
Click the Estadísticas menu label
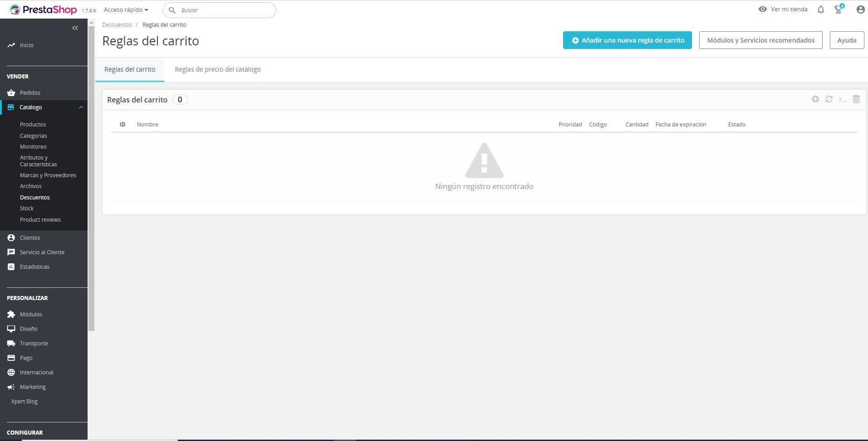coord(34,267)
